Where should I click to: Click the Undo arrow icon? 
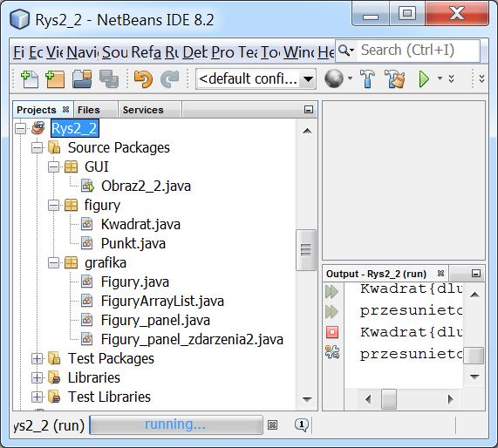point(143,79)
